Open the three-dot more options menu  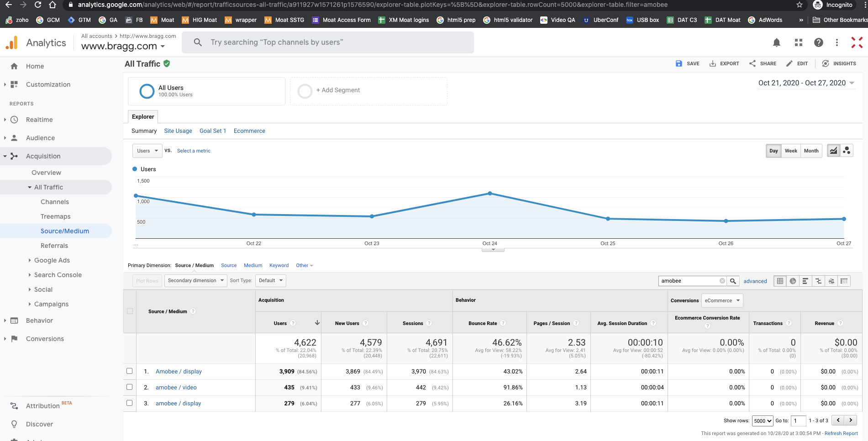tap(836, 42)
